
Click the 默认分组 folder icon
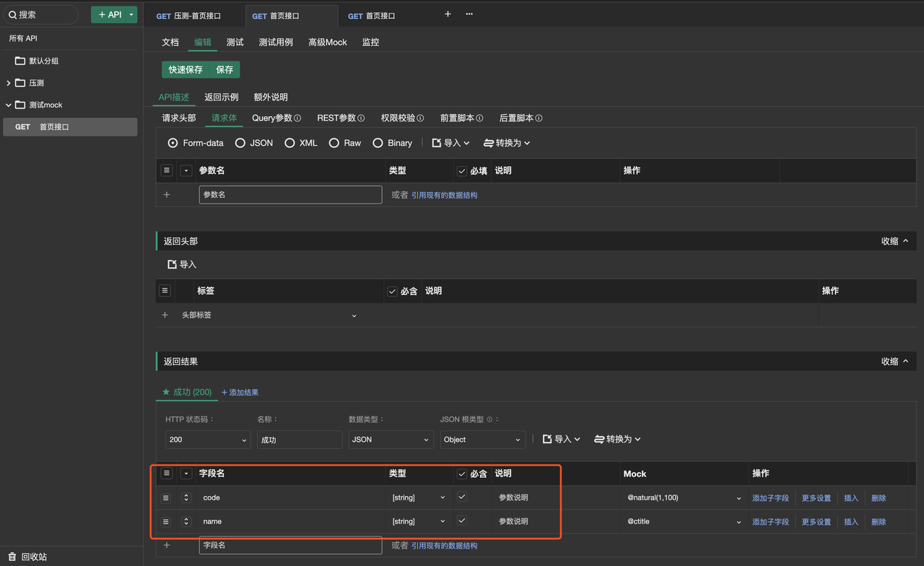click(20, 61)
